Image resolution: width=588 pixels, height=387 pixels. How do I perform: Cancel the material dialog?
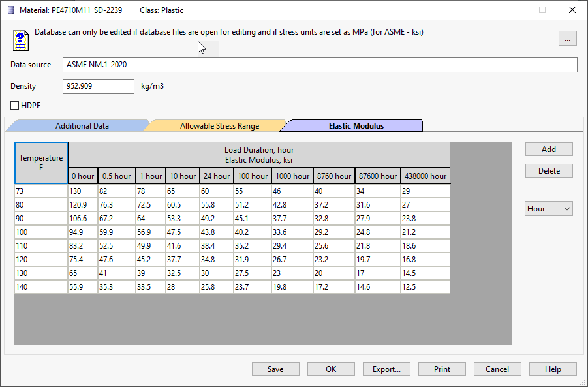tap(497, 369)
